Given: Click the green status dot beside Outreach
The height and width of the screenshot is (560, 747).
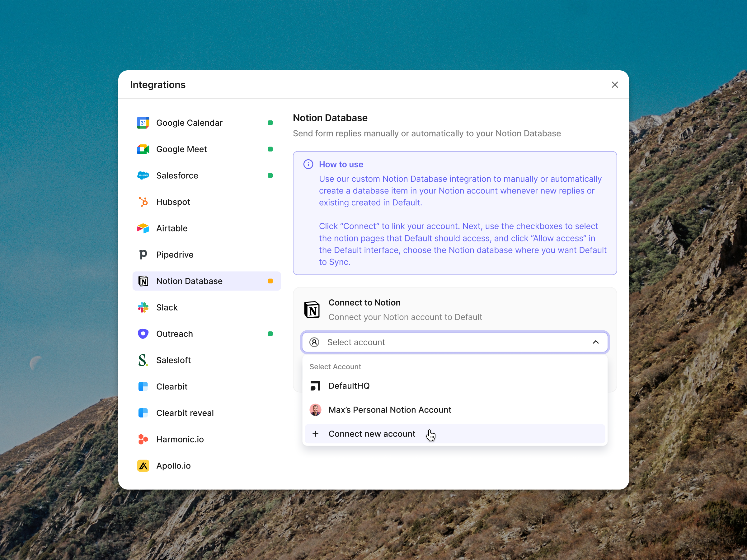Looking at the screenshot, I should click(270, 334).
